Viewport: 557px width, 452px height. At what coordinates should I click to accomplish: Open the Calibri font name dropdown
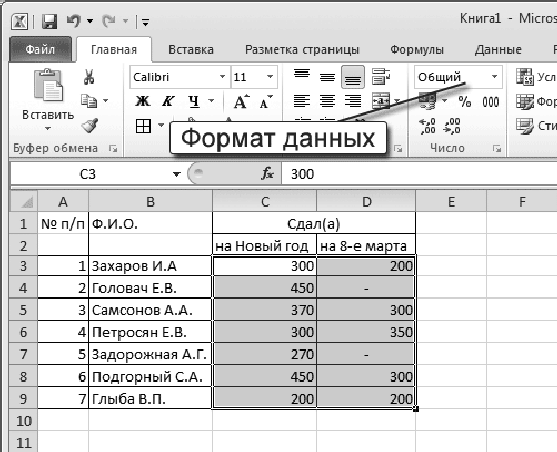pyautogui.click(x=222, y=77)
